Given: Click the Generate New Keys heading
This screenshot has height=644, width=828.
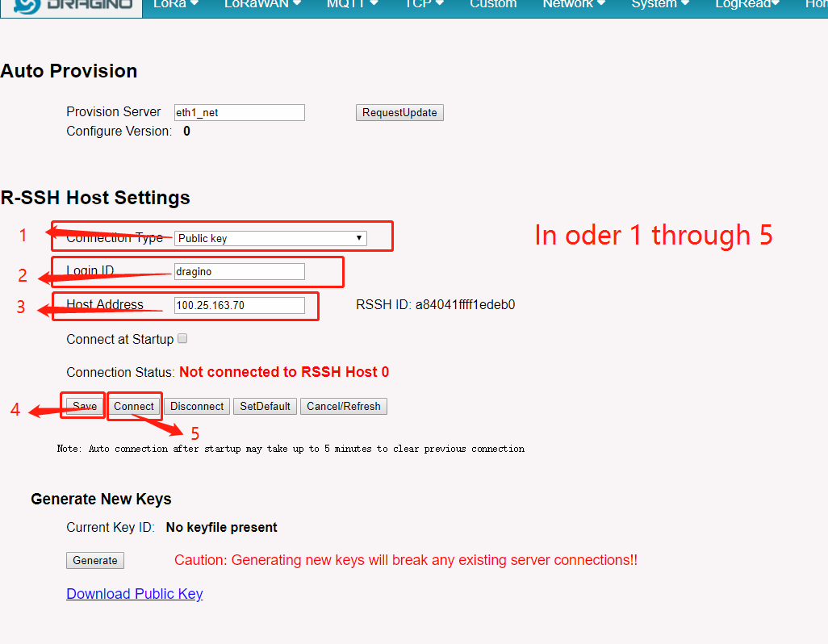Looking at the screenshot, I should [x=101, y=499].
